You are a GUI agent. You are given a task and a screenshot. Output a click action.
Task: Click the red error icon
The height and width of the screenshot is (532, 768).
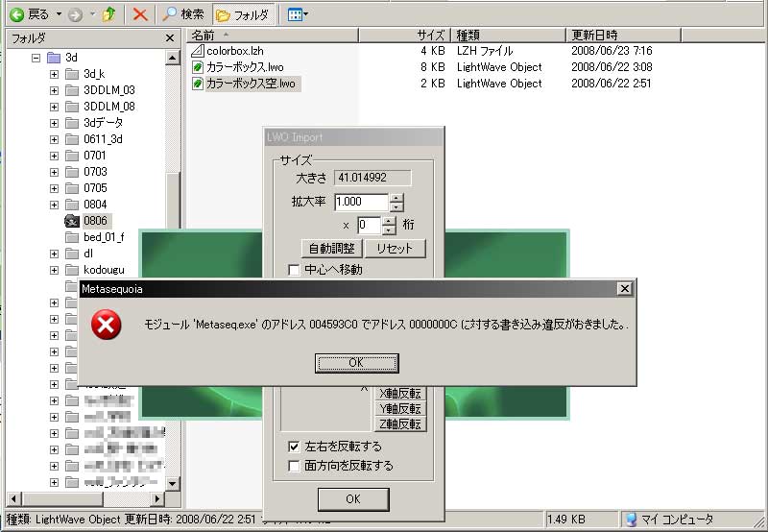pyautogui.click(x=107, y=325)
